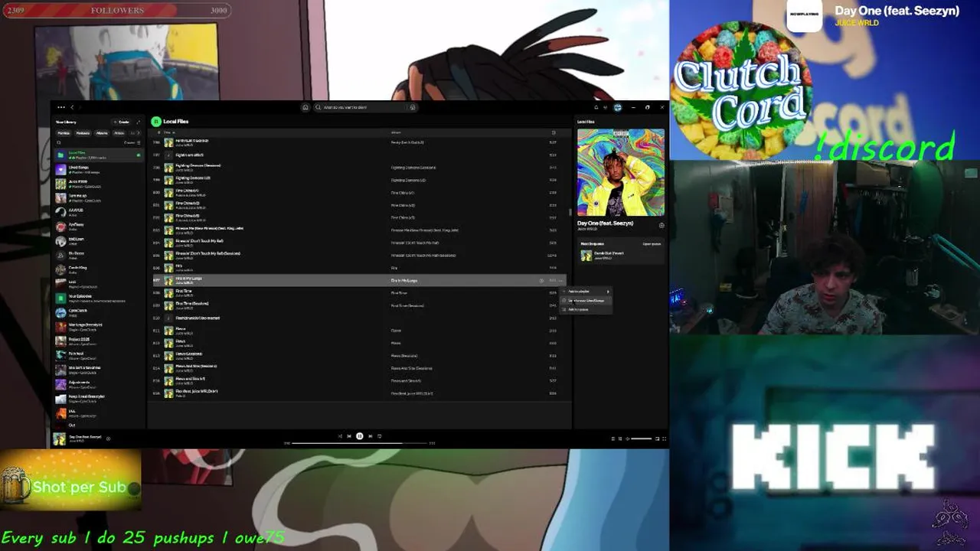Image resolution: width=980 pixels, height=551 pixels.
Task: Expand the Add to playlist submenu arrow
Action: pyautogui.click(x=608, y=292)
